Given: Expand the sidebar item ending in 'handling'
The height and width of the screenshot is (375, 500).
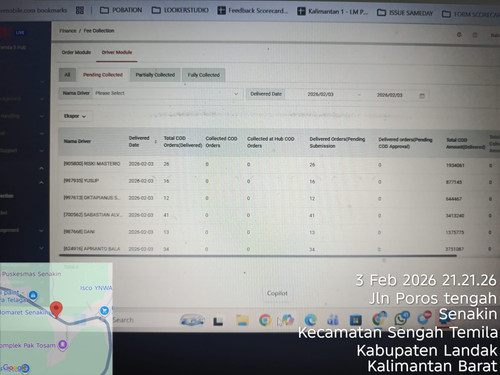Looking at the screenshot, I should (x=22, y=116).
